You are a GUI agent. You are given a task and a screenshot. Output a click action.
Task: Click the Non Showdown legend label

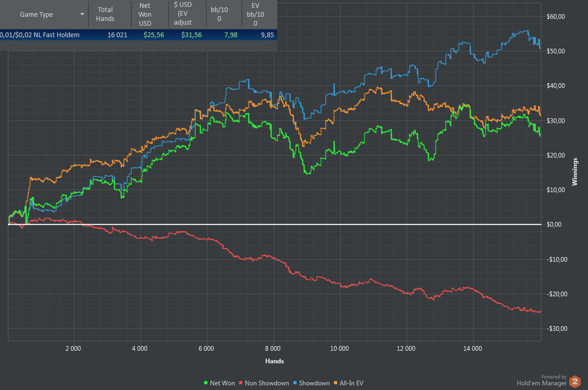point(267,383)
